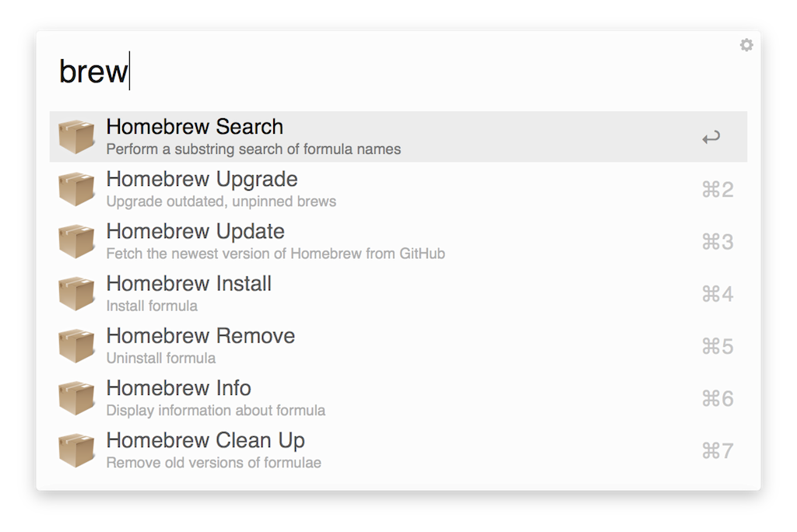Click the ⌘2 shortcut hint

pyautogui.click(x=718, y=190)
